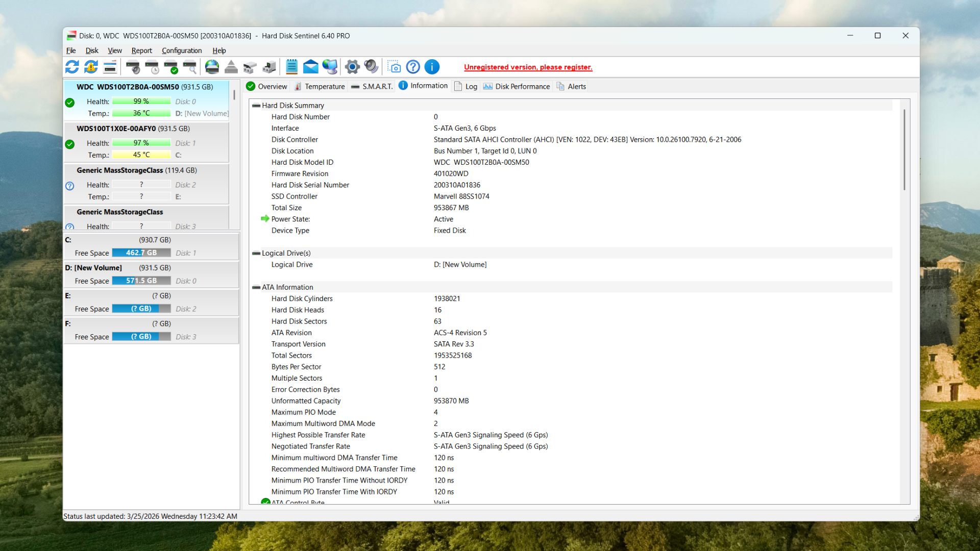Click the 571.5 GB free space bar
The image size is (980, 551).
coord(141,281)
